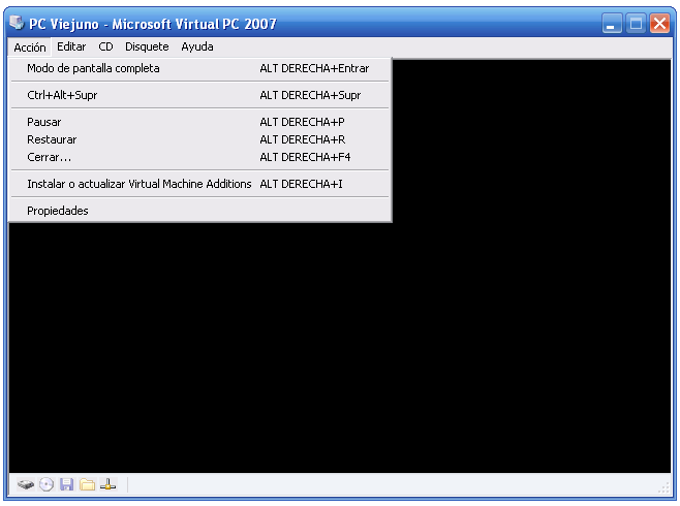The height and width of the screenshot is (506, 680).
Task: Close the Acción menu
Action: 29,47
